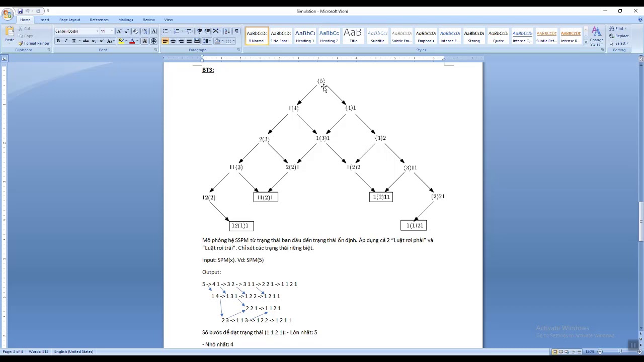The width and height of the screenshot is (644, 362).
Task: Open line spacing options
Action: coord(207,41)
